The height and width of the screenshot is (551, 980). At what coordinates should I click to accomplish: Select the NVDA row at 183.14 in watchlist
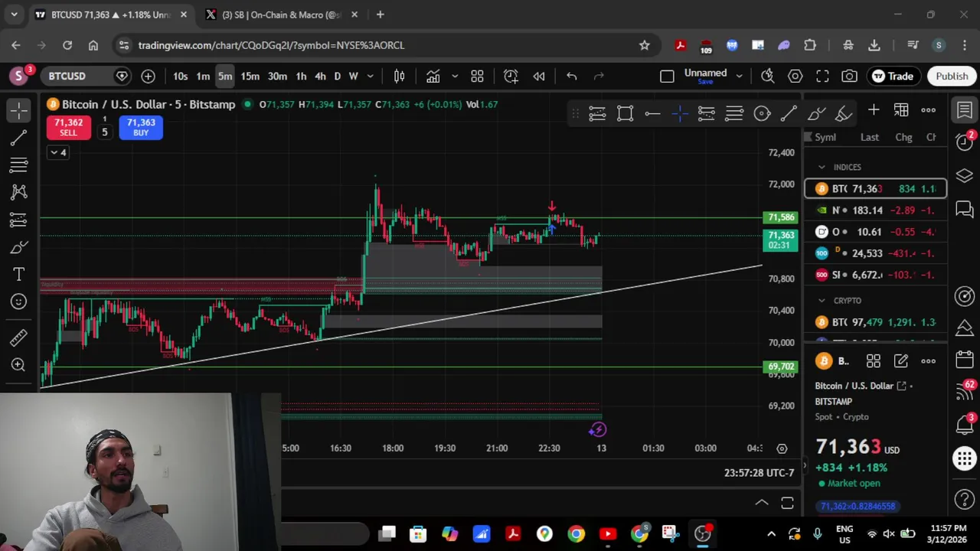[875, 210]
